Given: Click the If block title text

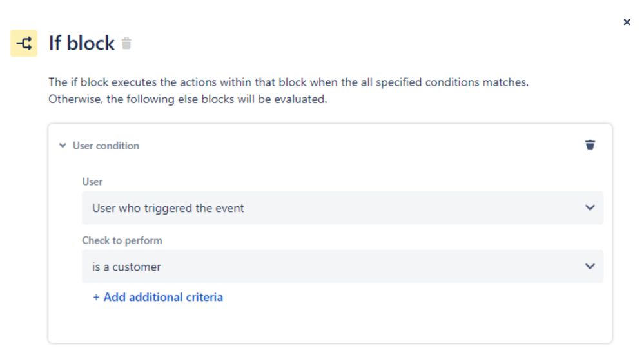Looking at the screenshot, I should (82, 43).
